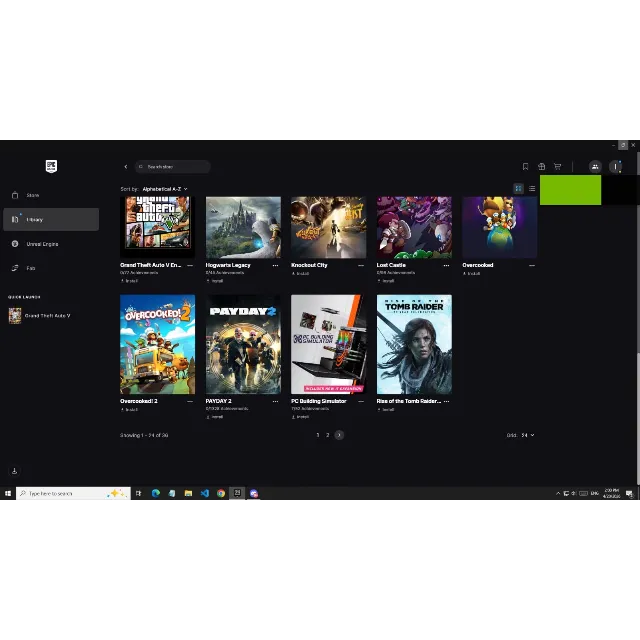This screenshot has width=640, height=640.
Task: Open the downloads icon in sidebar
Action: pyautogui.click(x=14, y=471)
